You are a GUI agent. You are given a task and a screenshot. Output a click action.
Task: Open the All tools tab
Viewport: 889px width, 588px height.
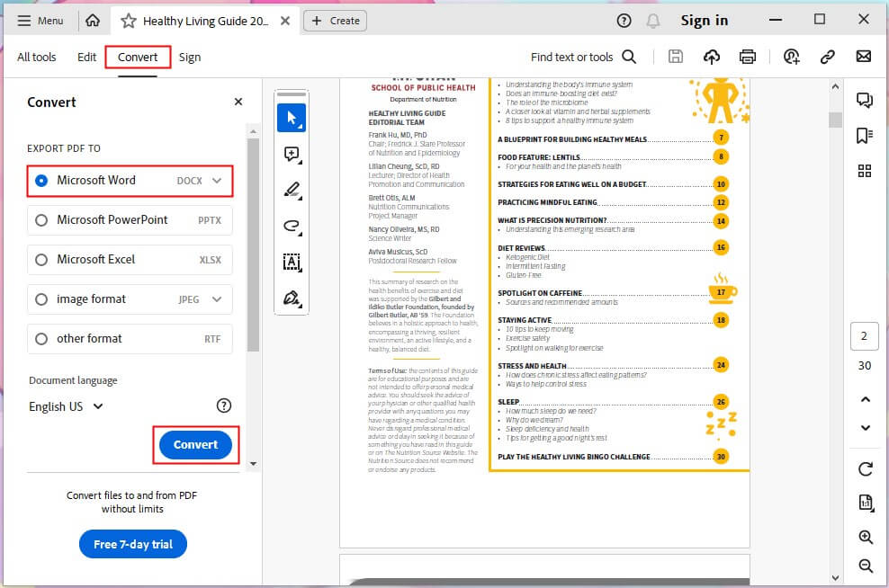(36, 58)
